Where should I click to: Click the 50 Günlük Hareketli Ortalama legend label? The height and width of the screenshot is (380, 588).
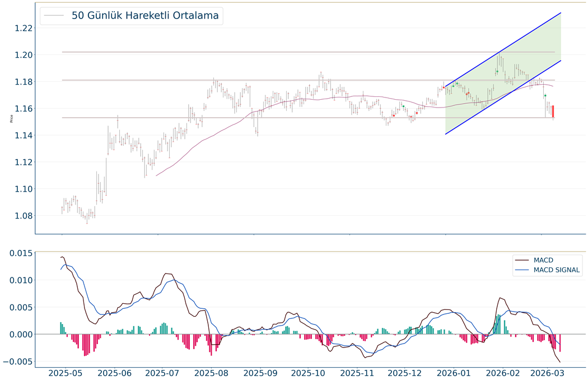(145, 16)
